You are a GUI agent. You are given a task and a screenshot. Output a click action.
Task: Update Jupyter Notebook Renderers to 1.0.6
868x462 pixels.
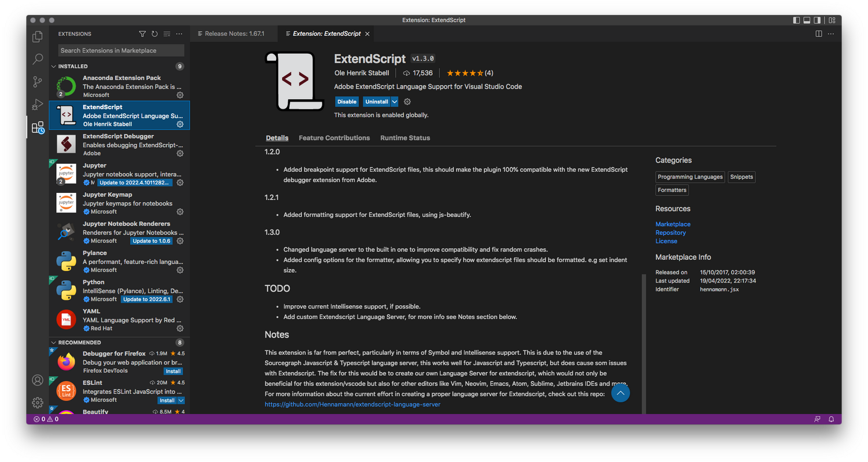(x=152, y=241)
